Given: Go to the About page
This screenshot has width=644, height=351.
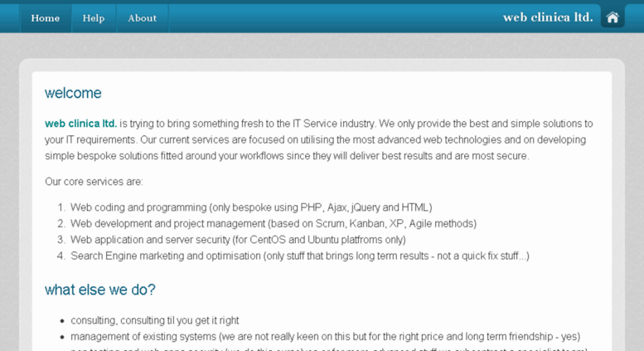Looking at the screenshot, I should click(x=142, y=18).
